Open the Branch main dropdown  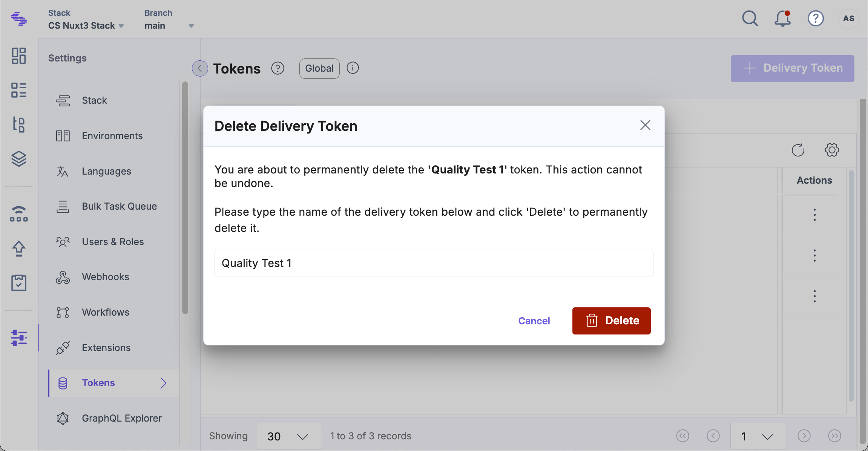point(169,26)
